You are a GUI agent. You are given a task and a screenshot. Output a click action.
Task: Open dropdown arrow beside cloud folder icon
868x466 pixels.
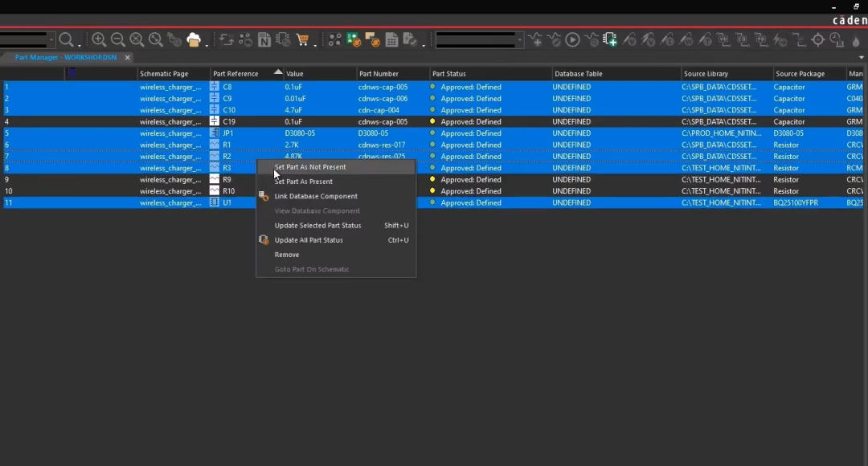click(x=207, y=44)
